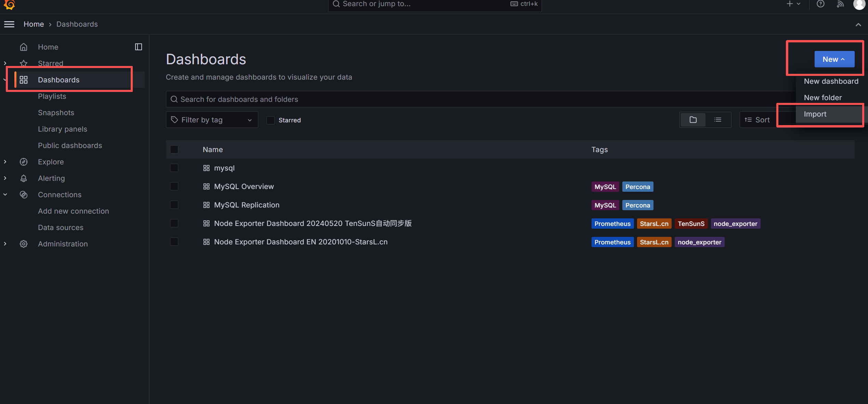The height and width of the screenshot is (404, 868).
Task: Switch to list view icon
Action: [718, 120]
